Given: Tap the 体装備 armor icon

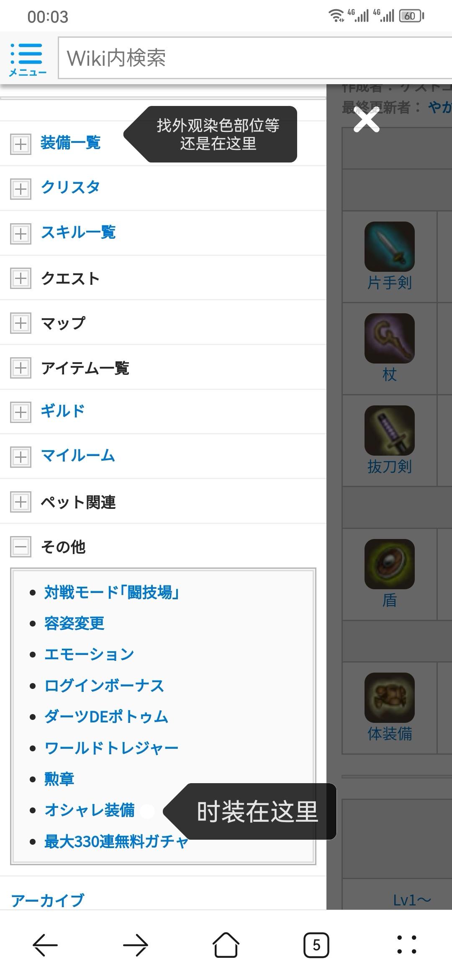Looking at the screenshot, I should (x=389, y=698).
